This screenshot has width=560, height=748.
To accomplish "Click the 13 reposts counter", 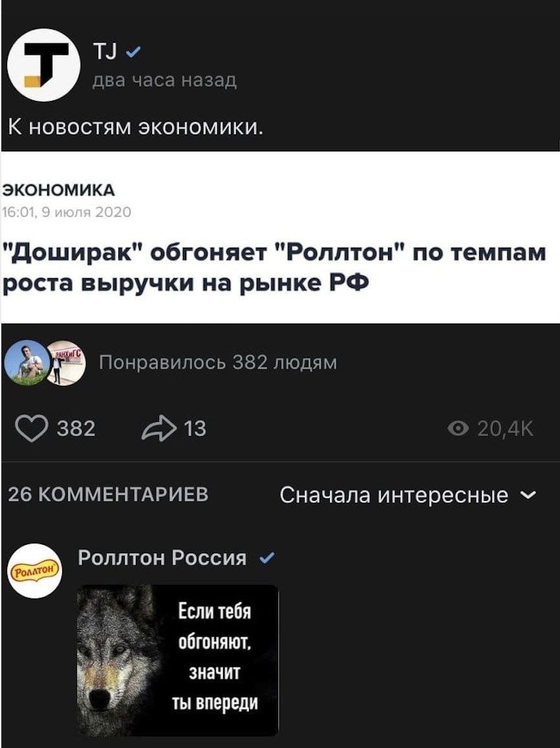I will pos(195,429).
